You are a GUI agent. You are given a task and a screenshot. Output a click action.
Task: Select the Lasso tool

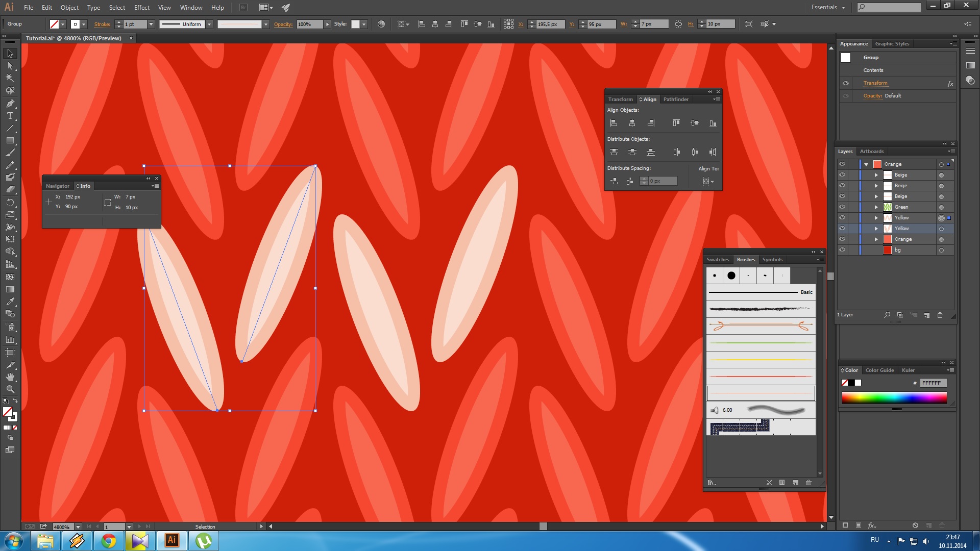tap(10, 91)
